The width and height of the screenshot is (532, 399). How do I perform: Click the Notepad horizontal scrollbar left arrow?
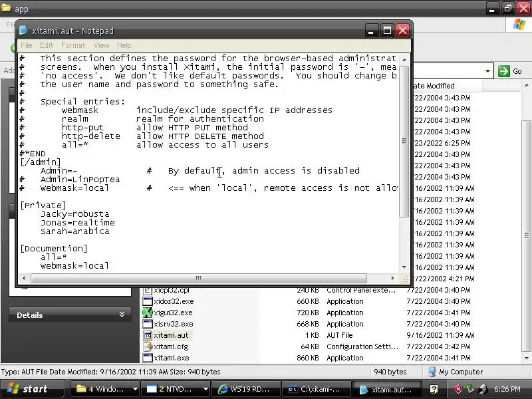coord(24,278)
